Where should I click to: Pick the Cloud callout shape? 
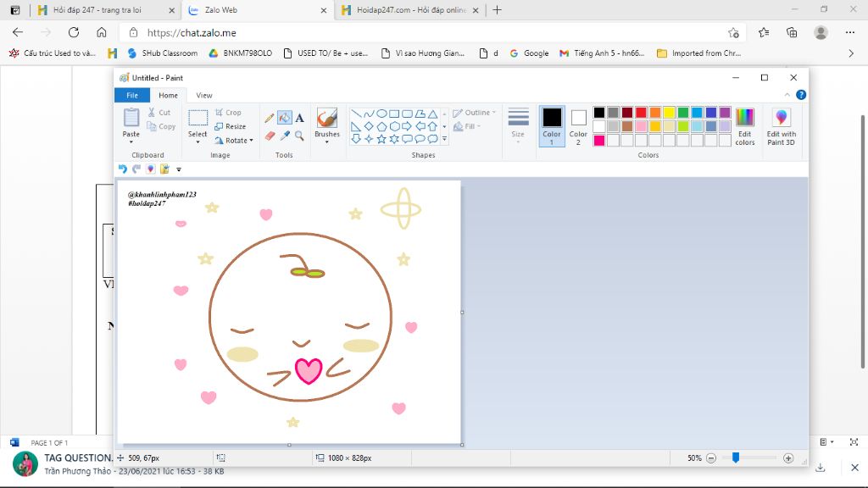[432, 139]
